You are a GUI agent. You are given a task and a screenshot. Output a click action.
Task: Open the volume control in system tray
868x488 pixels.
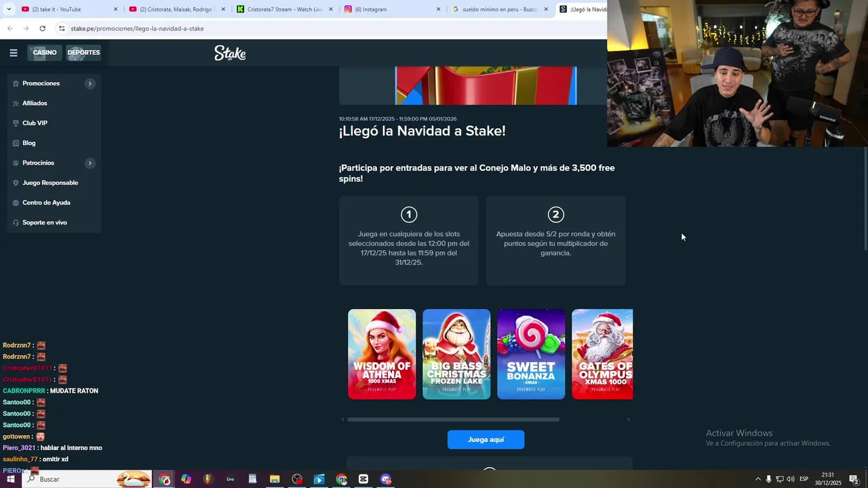click(x=791, y=479)
